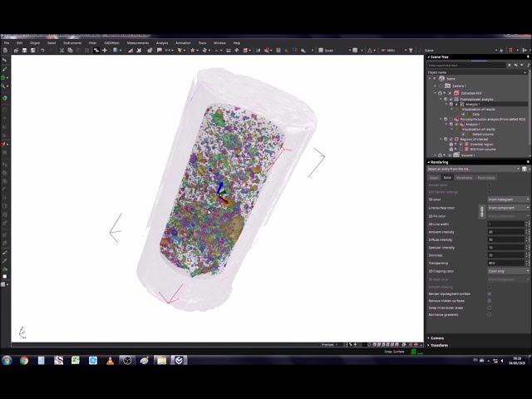Open Google Chrome from the taskbar

pos(24,360)
